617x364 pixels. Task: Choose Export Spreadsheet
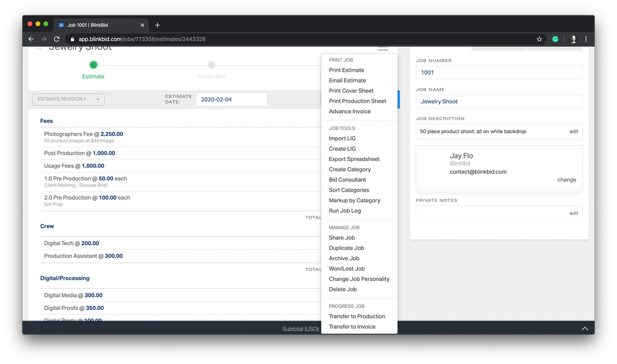click(x=354, y=159)
